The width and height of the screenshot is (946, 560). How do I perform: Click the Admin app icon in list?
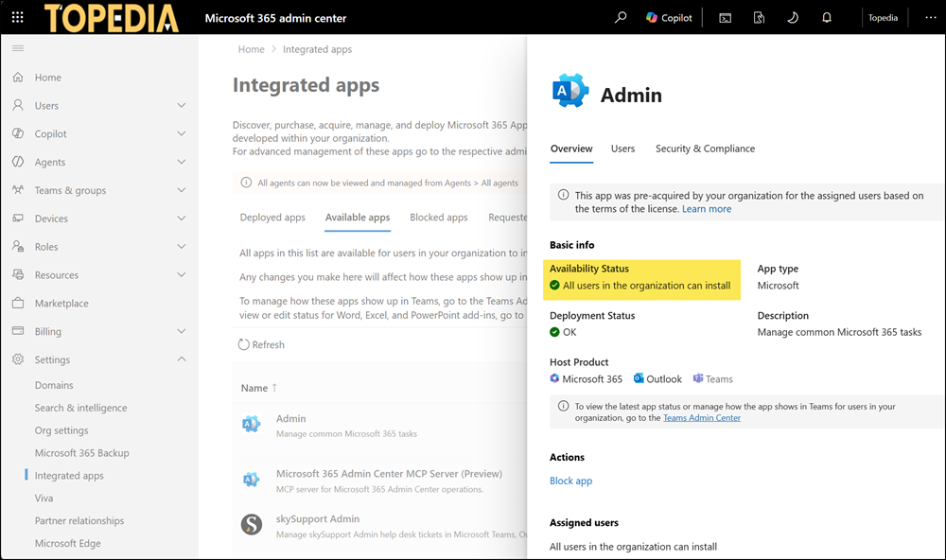point(251,425)
